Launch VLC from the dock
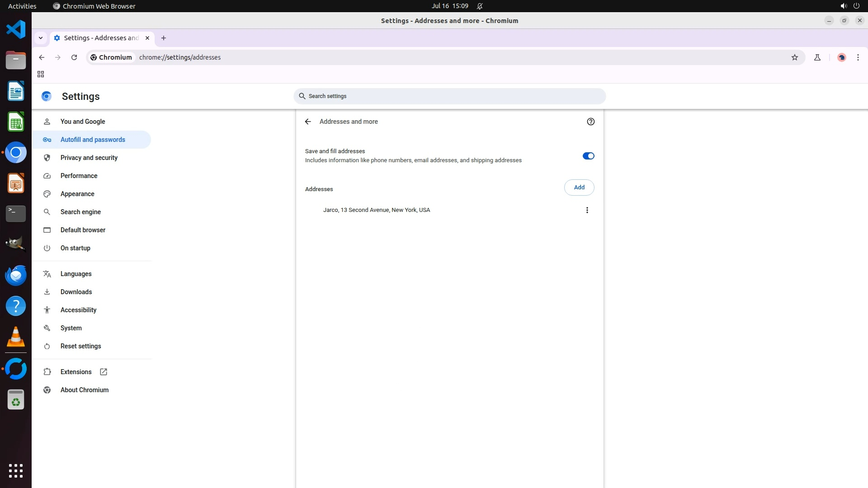Screen dimensions: 868x488 click(x=16, y=337)
